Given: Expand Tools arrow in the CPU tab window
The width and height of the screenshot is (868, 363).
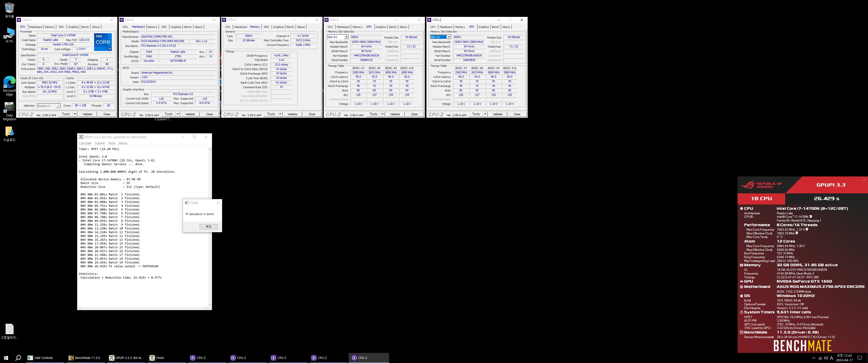Looking at the screenshot, I should click(75, 114).
